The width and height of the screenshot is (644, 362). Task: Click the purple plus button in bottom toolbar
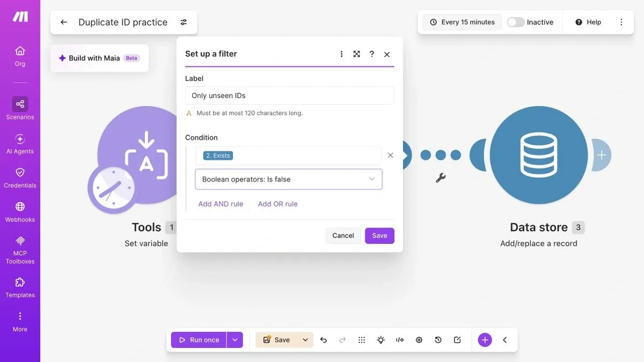[485, 340]
